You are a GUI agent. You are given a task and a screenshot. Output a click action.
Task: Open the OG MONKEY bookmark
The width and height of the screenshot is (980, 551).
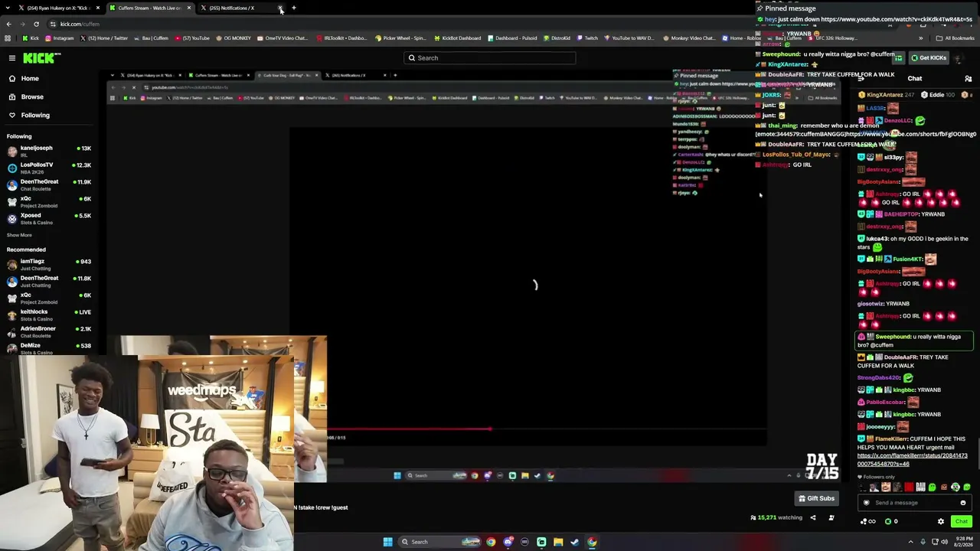pyautogui.click(x=233, y=38)
